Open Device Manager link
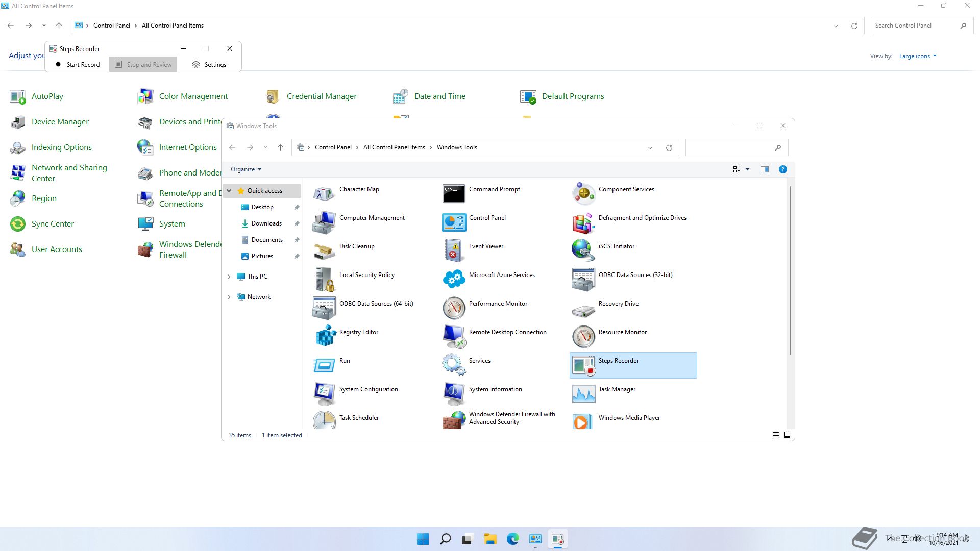 point(60,122)
